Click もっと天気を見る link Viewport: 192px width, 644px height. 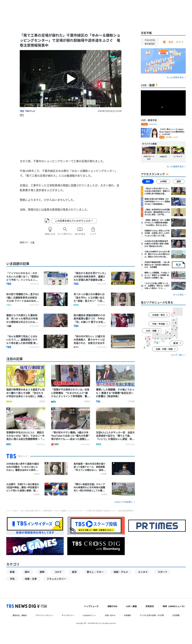click(176, 77)
